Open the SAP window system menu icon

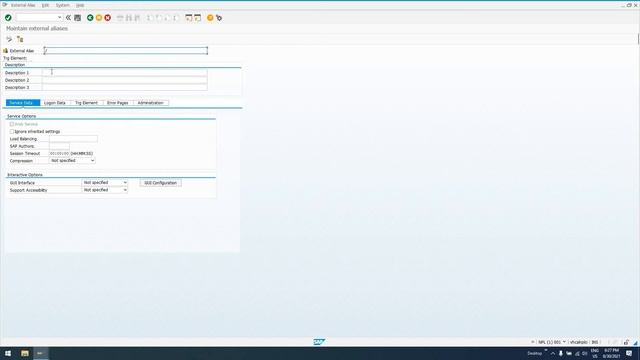pyautogui.click(x=5, y=5)
